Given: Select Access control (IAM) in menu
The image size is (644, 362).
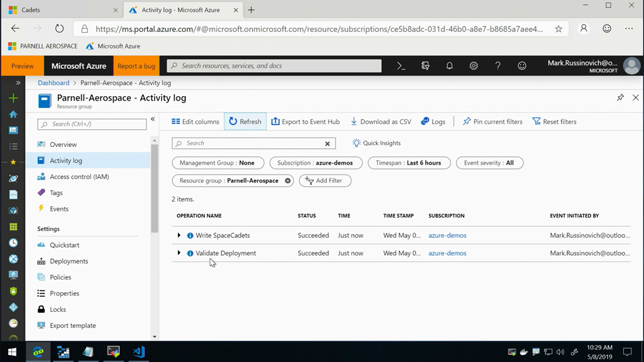Looking at the screenshot, I should (79, 177).
